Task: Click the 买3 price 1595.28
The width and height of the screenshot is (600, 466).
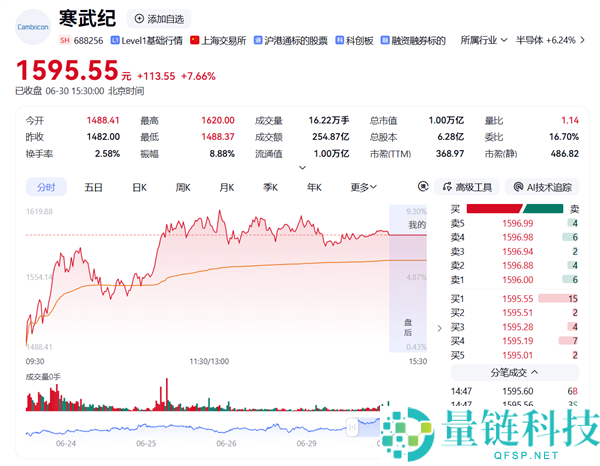Action: click(x=518, y=327)
